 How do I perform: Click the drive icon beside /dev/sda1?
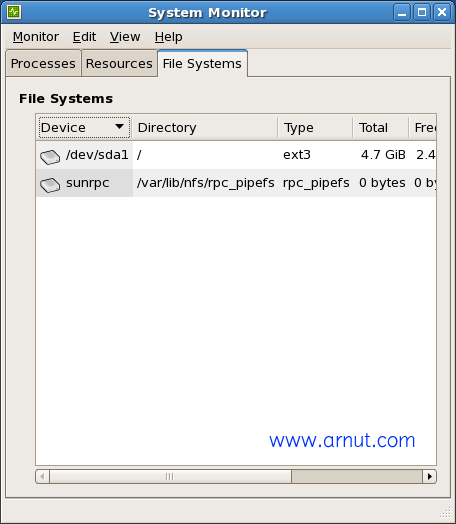50,156
